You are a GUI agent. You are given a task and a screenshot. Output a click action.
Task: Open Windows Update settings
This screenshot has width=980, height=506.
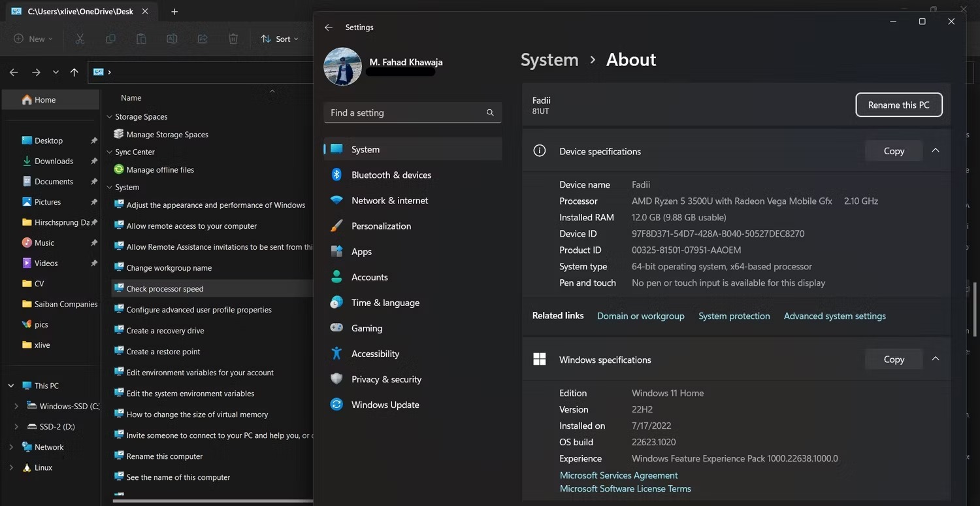[x=413, y=404]
